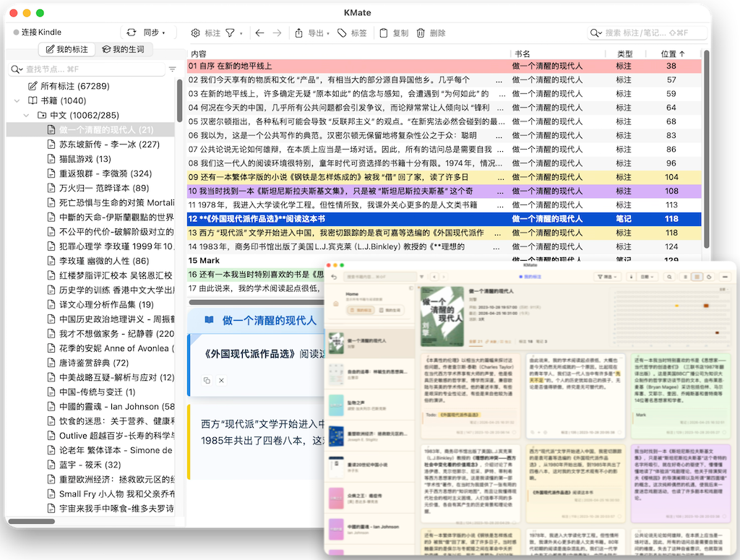Click the 连接 Kindle button
The image size is (740, 560).
tap(38, 32)
